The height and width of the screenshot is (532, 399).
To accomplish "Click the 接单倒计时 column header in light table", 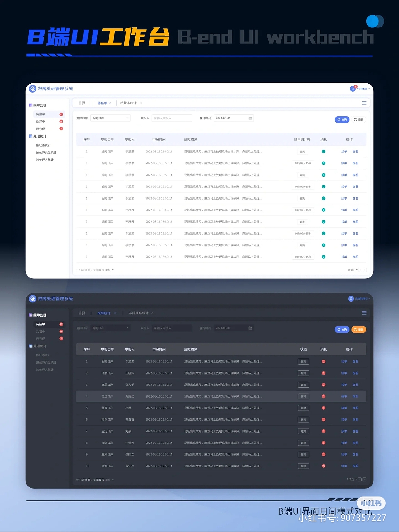I will point(302,139).
